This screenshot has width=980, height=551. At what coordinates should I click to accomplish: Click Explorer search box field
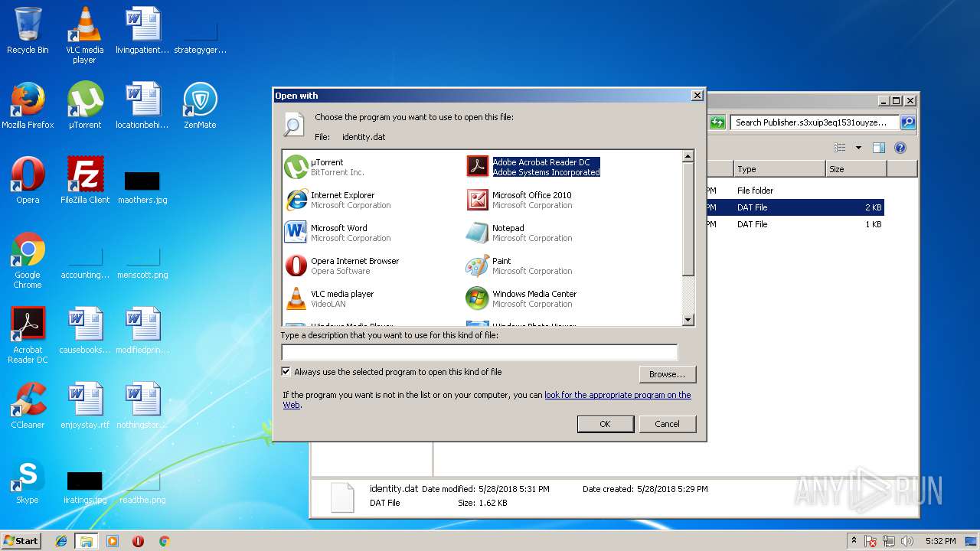click(x=815, y=122)
